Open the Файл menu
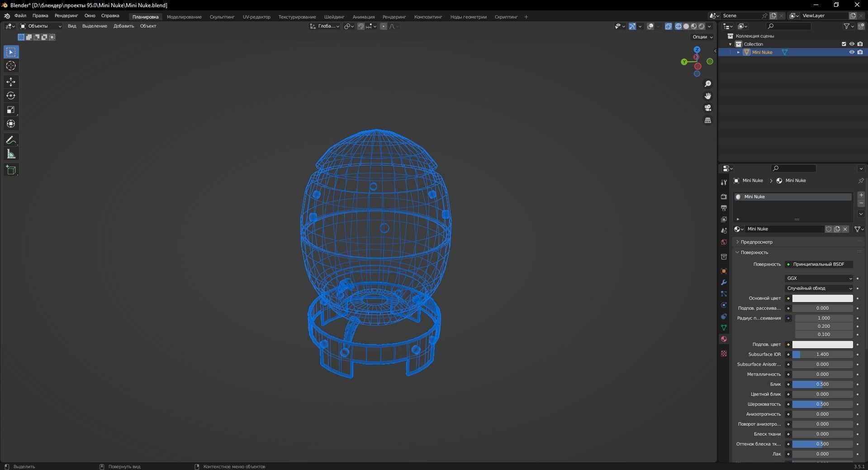Image resolution: width=868 pixels, height=470 pixels. pos(20,16)
